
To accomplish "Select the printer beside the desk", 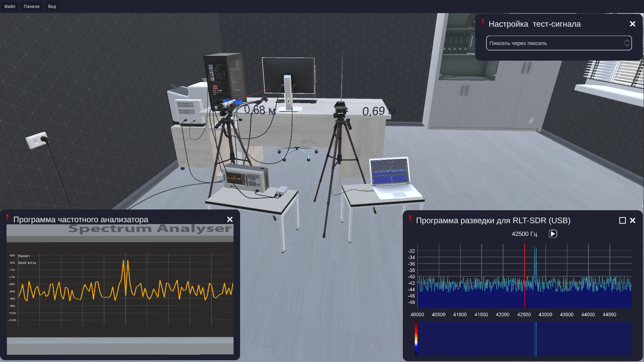I will [187, 103].
